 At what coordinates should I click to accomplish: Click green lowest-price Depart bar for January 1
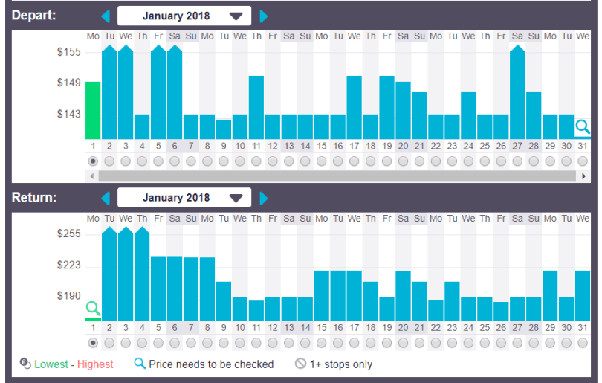tap(93, 111)
